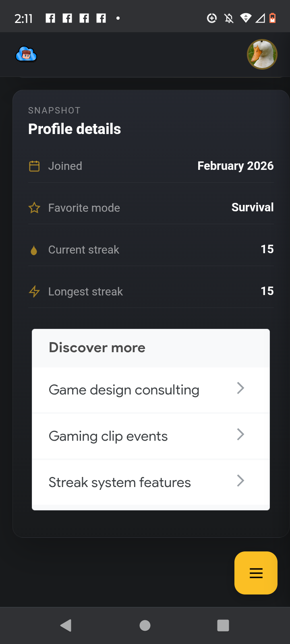Viewport: 290px width, 644px height.
Task: Tap the Profile details heading
Action: 75,129
